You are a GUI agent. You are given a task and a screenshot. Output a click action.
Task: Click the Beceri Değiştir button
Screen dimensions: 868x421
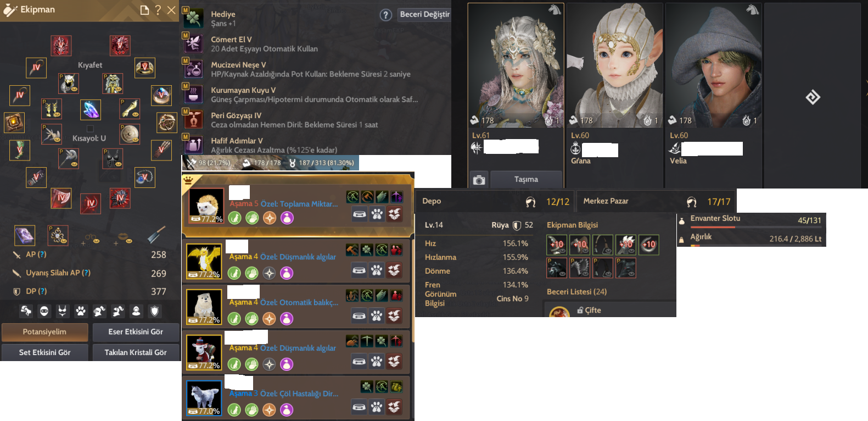pyautogui.click(x=424, y=14)
